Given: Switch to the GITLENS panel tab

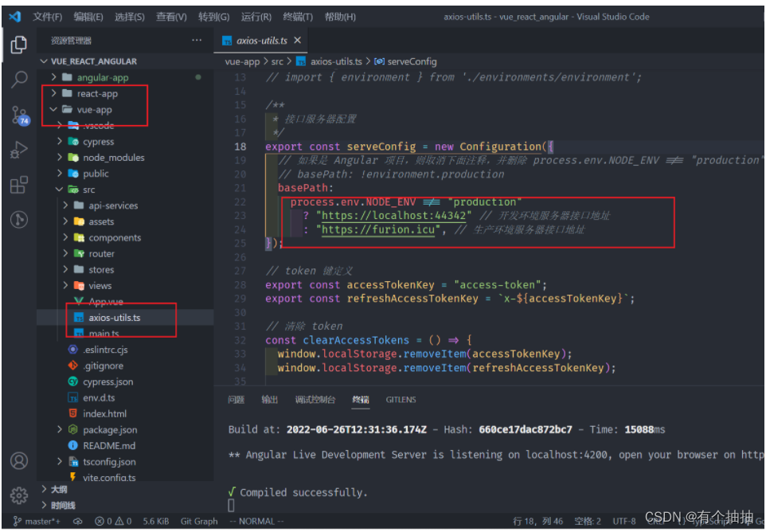Looking at the screenshot, I should coord(401,400).
